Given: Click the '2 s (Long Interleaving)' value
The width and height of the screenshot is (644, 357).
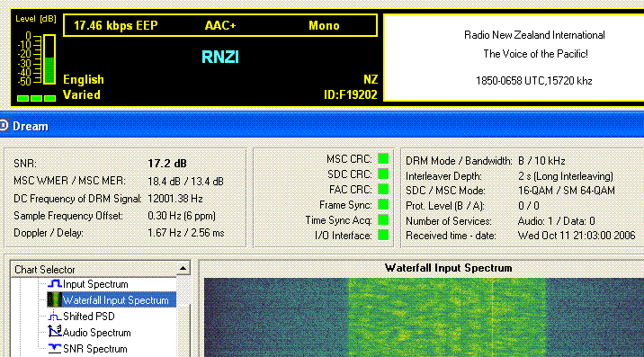Looking at the screenshot, I should pos(566,176).
